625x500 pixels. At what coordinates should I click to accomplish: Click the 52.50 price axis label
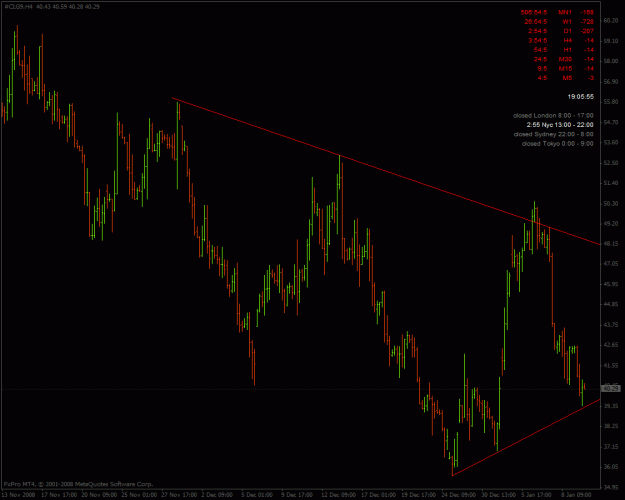[611, 163]
